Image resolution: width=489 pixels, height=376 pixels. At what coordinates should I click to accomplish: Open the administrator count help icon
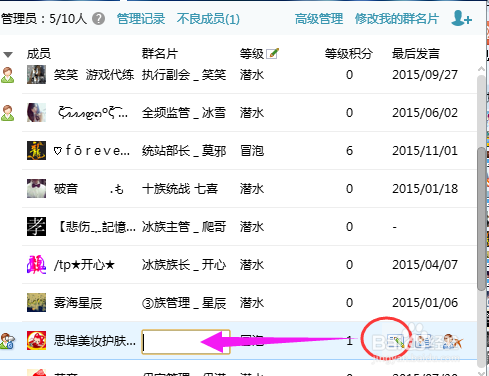pyautogui.click(x=98, y=19)
